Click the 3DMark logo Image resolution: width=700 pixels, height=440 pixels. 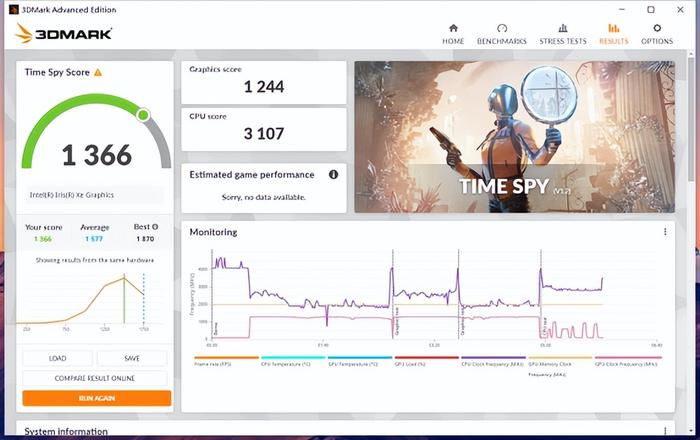point(63,33)
